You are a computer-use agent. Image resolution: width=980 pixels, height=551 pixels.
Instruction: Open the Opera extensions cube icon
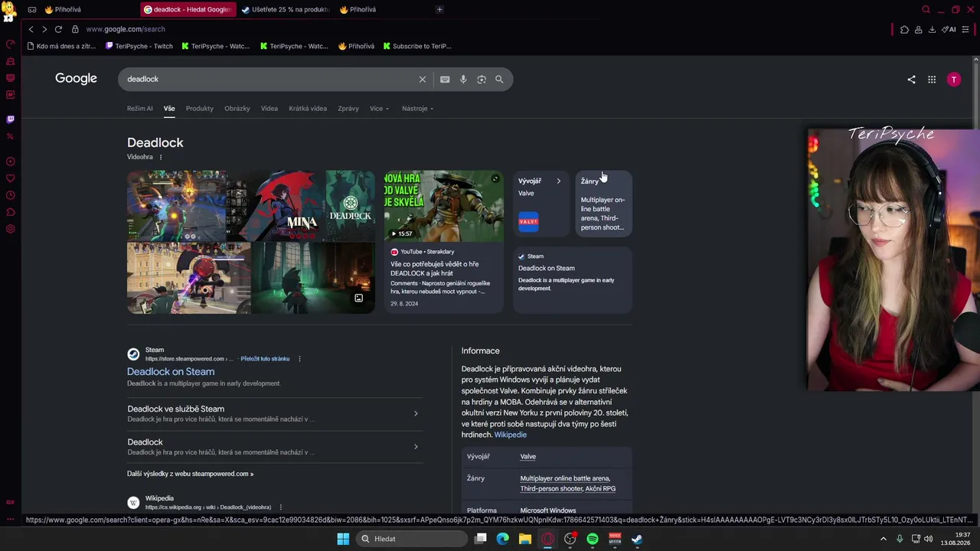[x=904, y=29]
